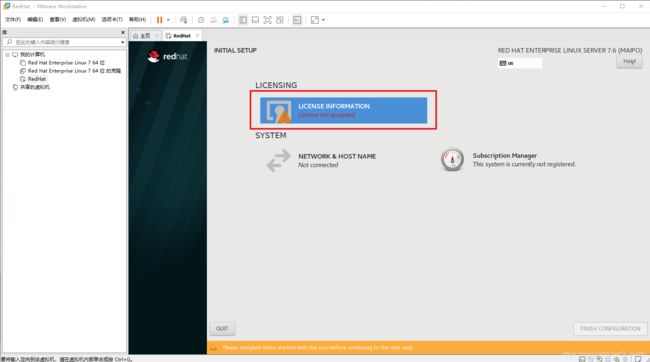
Task: Click the Subscription Manager gauge icon
Action: 452,160
